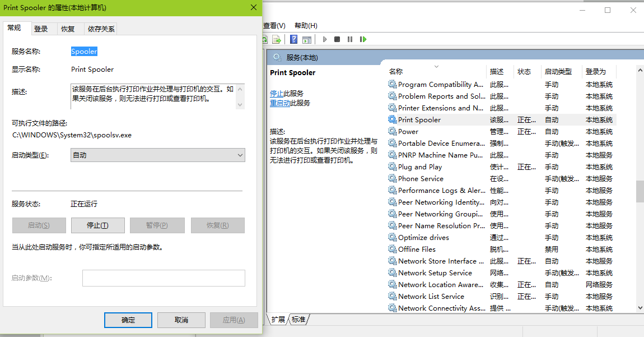
Task: Sort services by the 名称 column header
Action: 437,72
